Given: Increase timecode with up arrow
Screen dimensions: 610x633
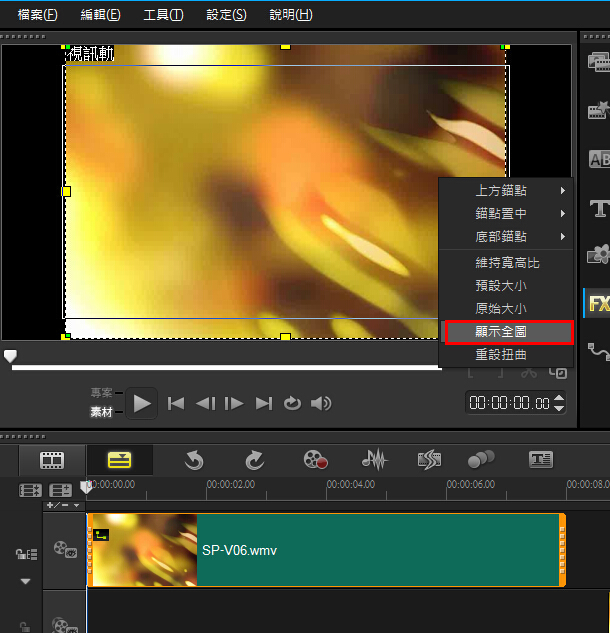Looking at the screenshot, I should point(559,398).
